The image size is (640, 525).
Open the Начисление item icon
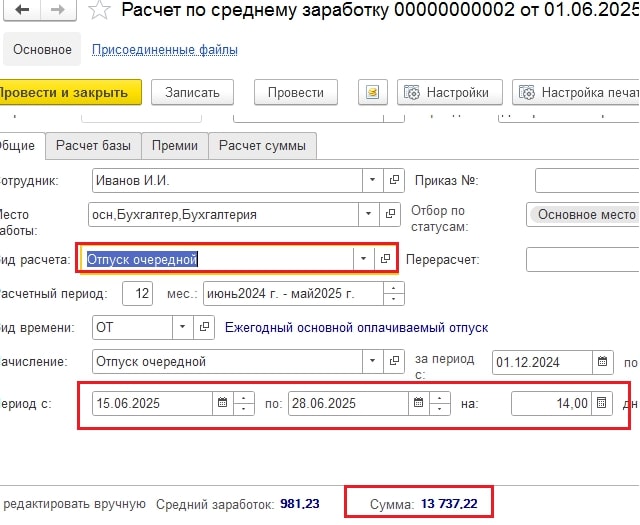(x=394, y=361)
